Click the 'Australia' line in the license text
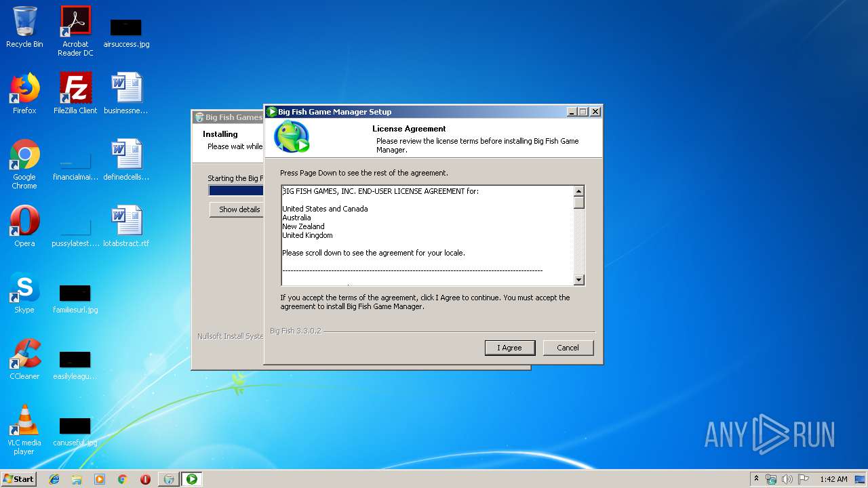 coord(296,218)
